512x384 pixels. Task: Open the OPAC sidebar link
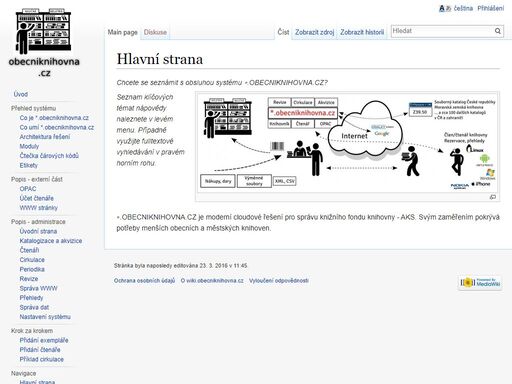pyautogui.click(x=28, y=189)
